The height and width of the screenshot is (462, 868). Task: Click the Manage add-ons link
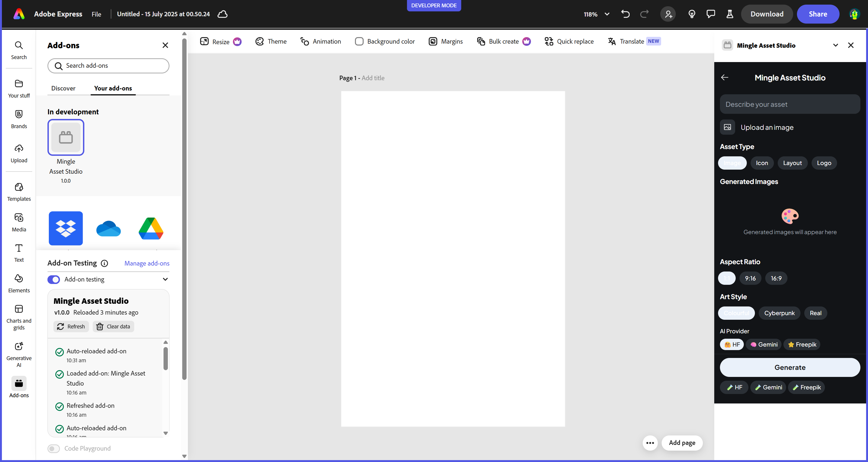pos(147,263)
